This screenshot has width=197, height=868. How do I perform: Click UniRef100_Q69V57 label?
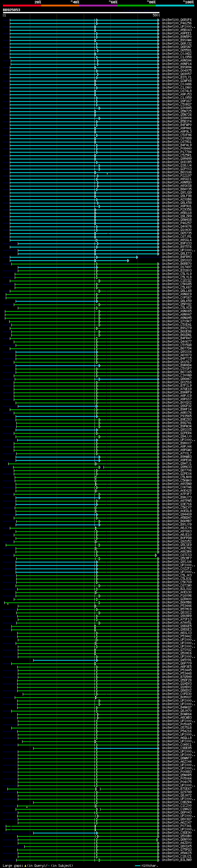[x=176, y=74]
